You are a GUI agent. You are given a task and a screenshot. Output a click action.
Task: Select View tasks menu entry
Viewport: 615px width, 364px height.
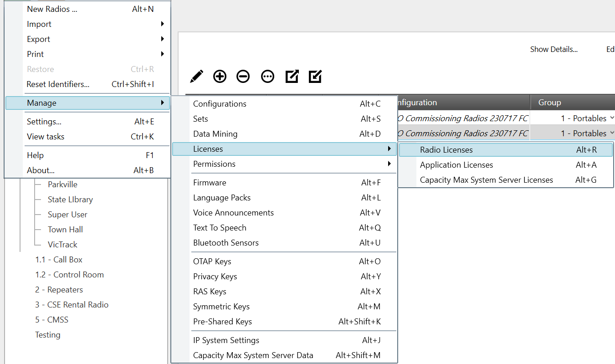[87, 137]
